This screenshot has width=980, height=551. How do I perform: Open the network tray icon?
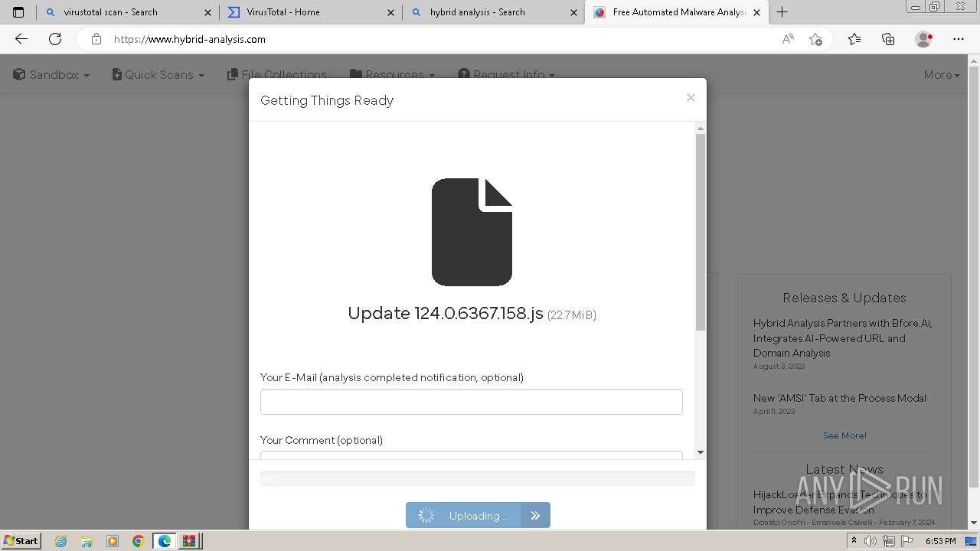[x=889, y=541]
